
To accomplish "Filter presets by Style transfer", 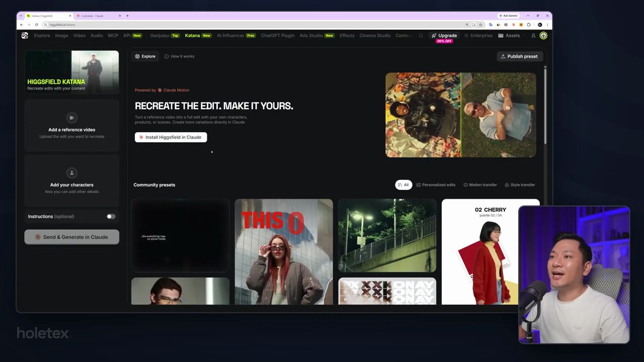I will [520, 185].
